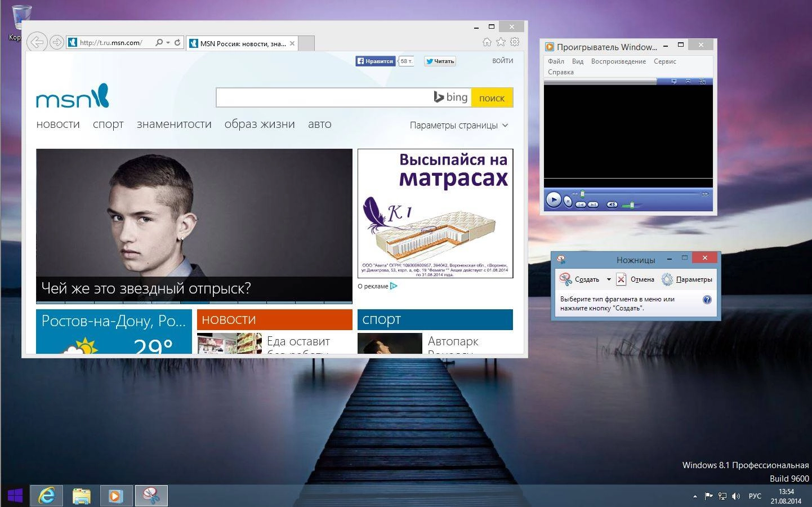Viewport: 812px width, 507px height.
Task: Show hidden system tray icons arrow
Action: tap(695, 496)
